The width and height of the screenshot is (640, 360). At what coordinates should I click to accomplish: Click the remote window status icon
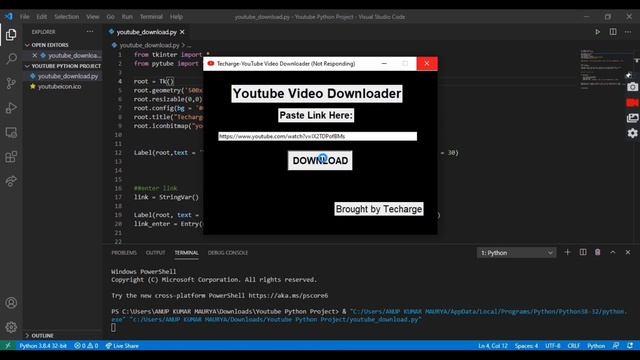[7, 346]
